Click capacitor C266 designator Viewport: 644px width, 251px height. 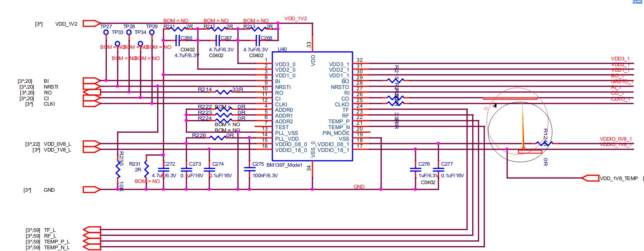[186, 38]
